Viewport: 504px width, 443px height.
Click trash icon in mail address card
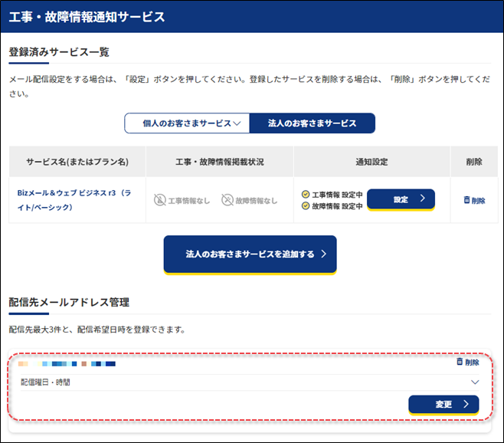pyautogui.click(x=460, y=362)
